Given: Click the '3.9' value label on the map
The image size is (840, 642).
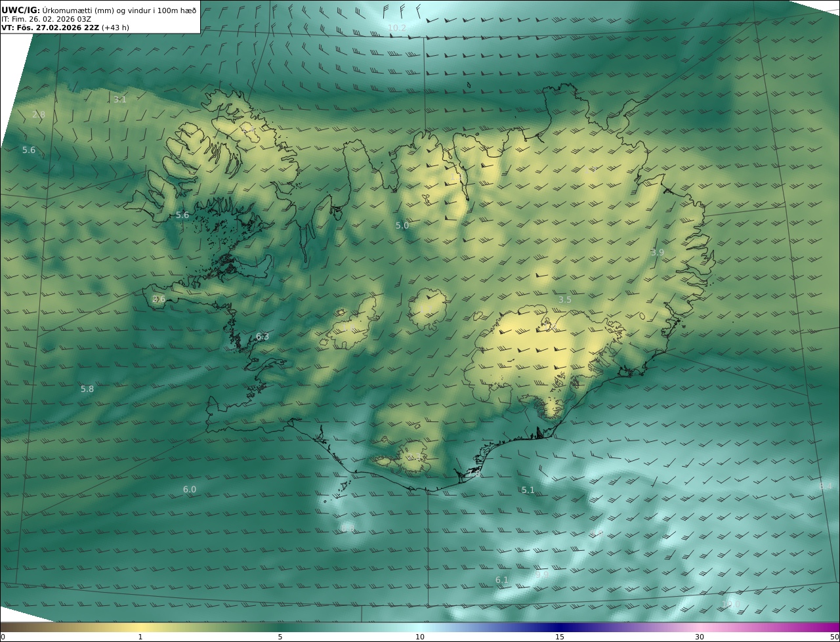Looking at the screenshot, I should 658,252.
